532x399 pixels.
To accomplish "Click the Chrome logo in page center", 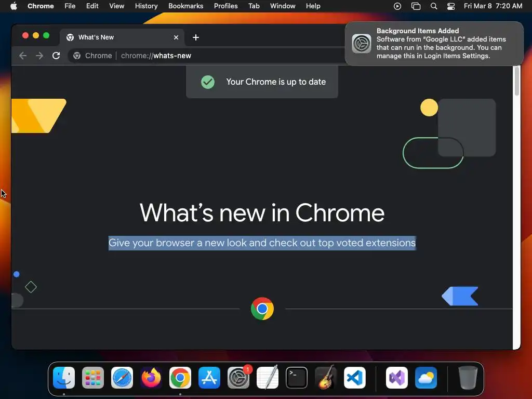I will (262, 309).
